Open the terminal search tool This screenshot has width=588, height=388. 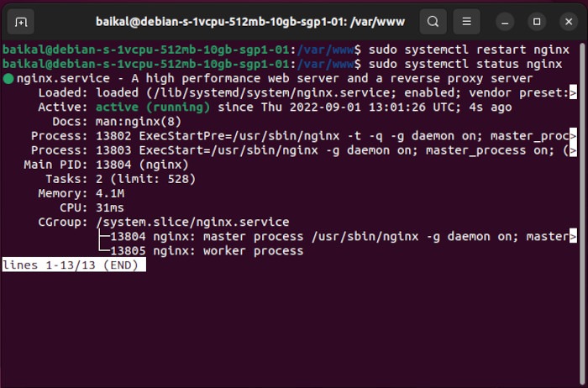(x=433, y=22)
